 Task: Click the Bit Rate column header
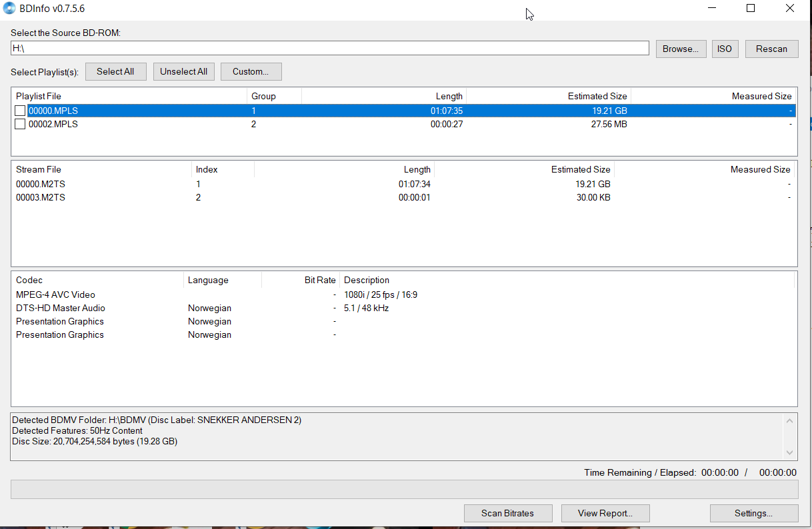[300, 280]
